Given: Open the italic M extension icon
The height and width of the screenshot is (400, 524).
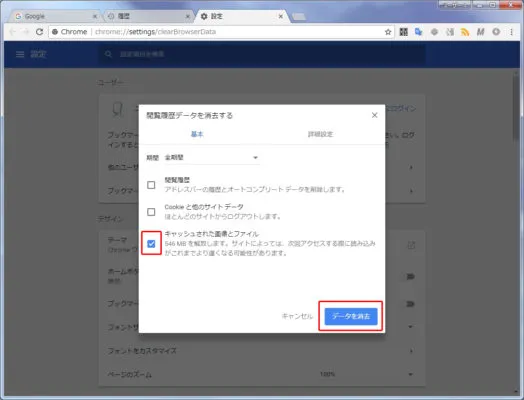Looking at the screenshot, I should (x=480, y=32).
